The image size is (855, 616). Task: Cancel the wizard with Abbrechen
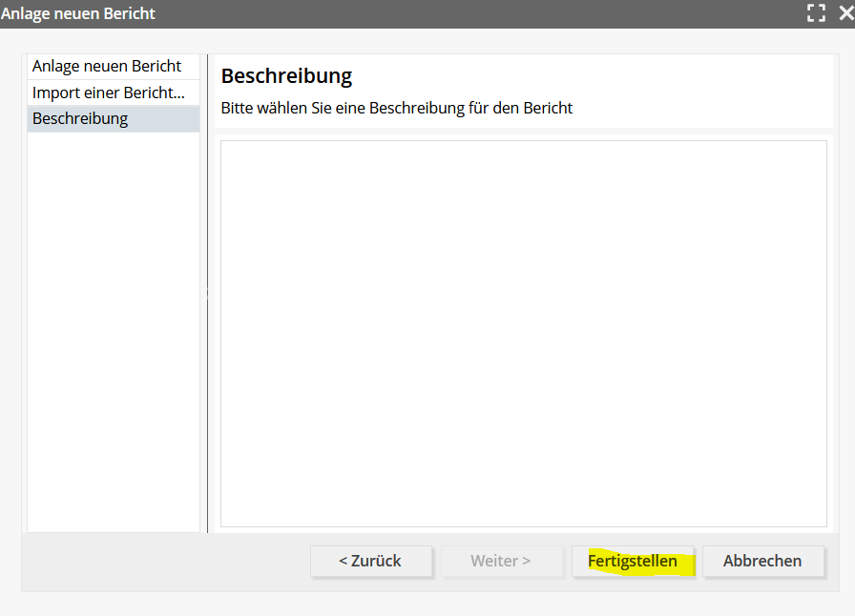coord(762,561)
